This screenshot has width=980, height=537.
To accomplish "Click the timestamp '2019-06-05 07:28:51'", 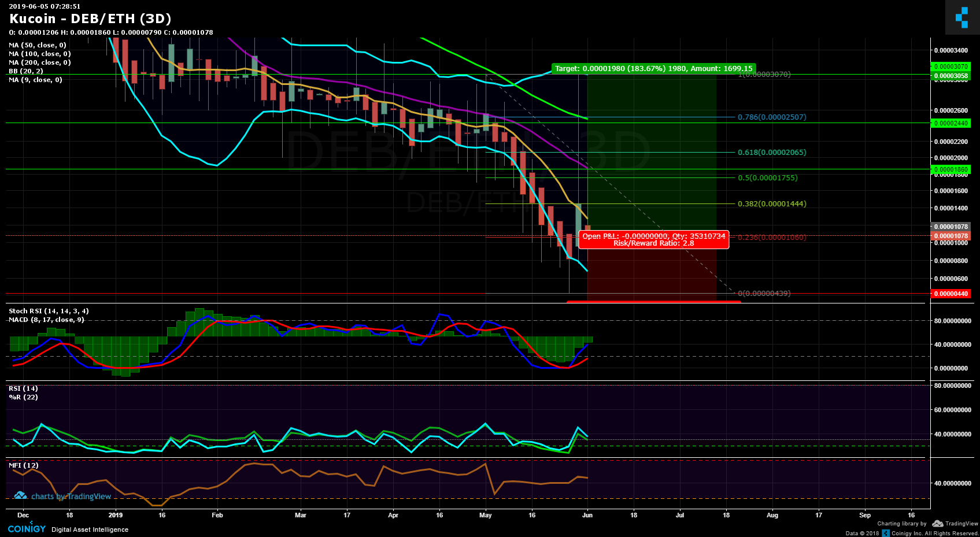I will [x=45, y=6].
